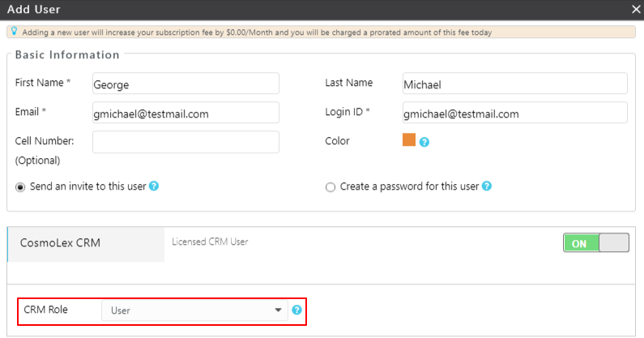Focus the Email input field

click(x=186, y=113)
